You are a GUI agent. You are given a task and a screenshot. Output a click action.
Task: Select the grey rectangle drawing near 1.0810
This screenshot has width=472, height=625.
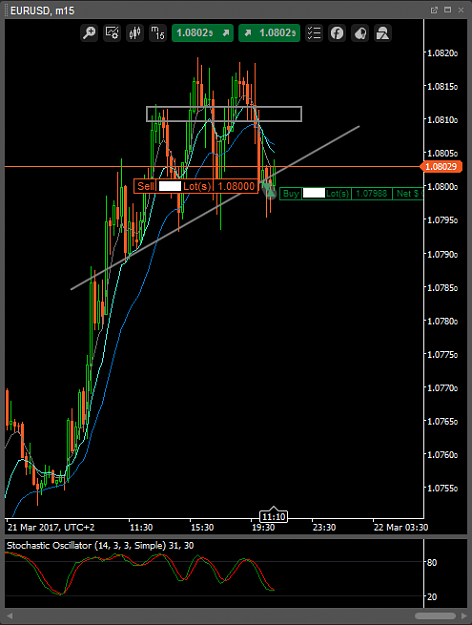(224, 114)
